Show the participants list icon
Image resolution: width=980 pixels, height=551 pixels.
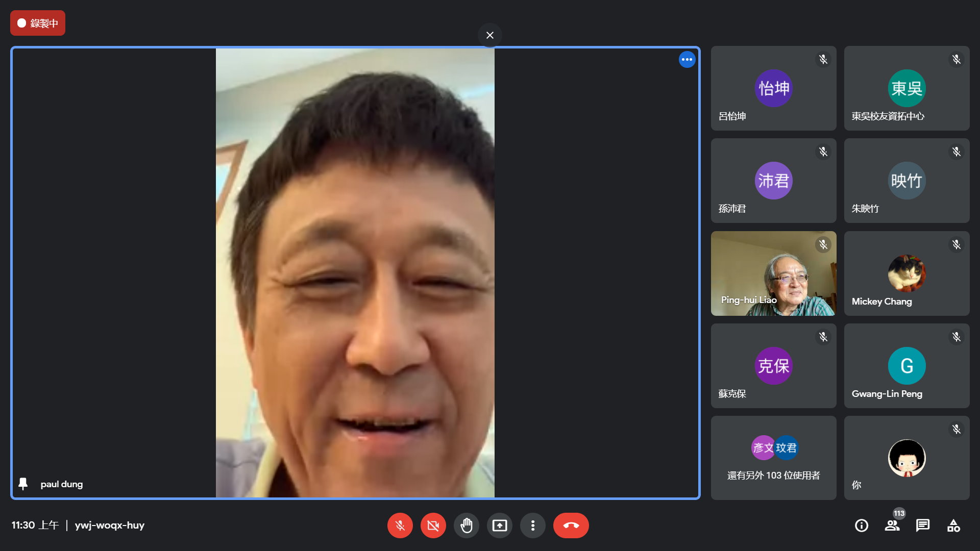click(892, 525)
